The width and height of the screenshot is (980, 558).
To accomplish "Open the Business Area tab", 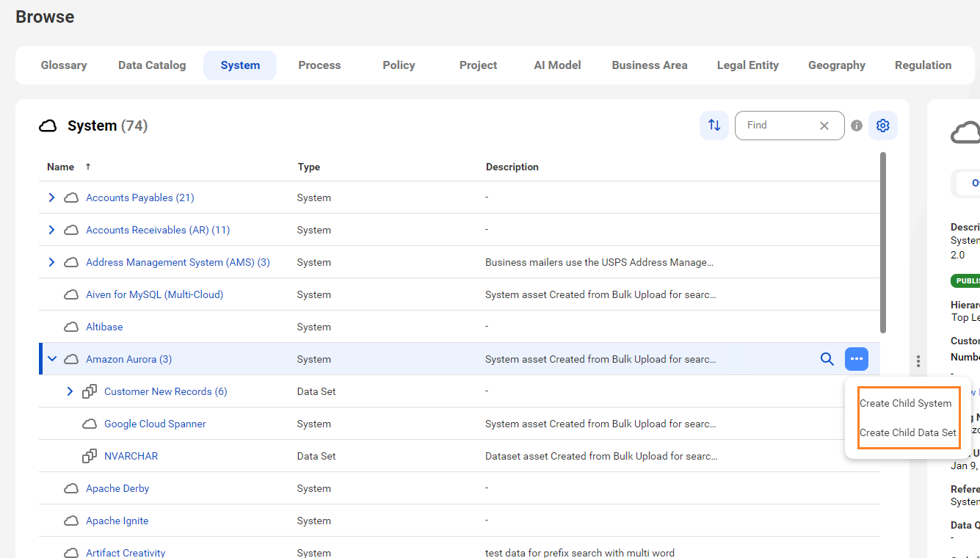I will [650, 65].
